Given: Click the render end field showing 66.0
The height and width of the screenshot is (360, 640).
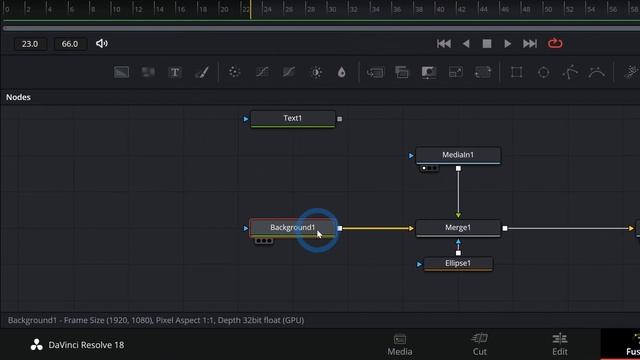Looking at the screenshot, I should click(x=70, y=44).
